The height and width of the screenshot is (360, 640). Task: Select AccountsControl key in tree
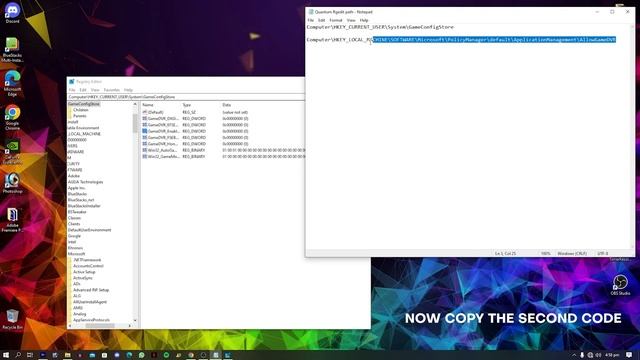pos(88,266)
